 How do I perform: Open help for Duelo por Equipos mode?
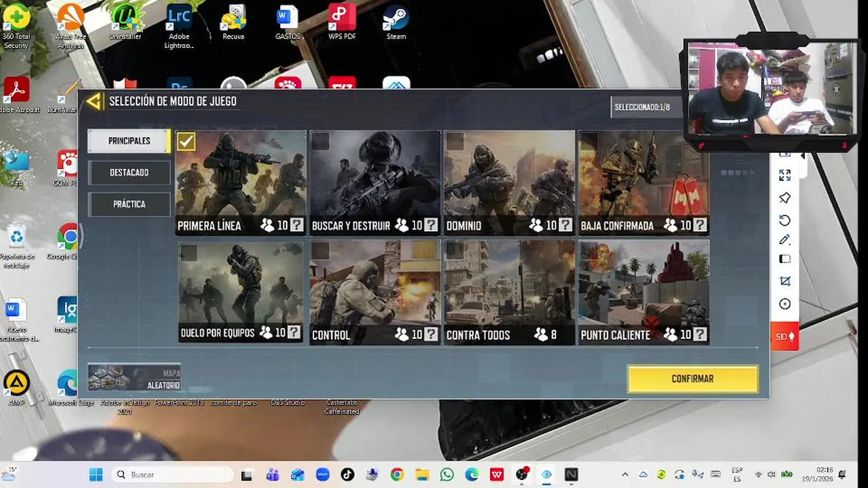(294, 332)
